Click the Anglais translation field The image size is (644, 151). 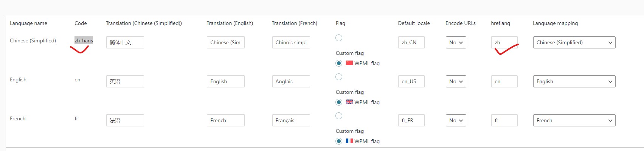click(x=291, y=81)
